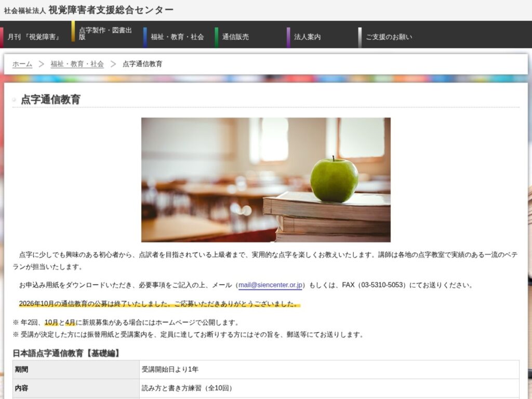Image resolution: width=532 pixels, height=399 pixels.
Task: Click the FAX number 03-5310-5053 text
Action: point(382,285)
